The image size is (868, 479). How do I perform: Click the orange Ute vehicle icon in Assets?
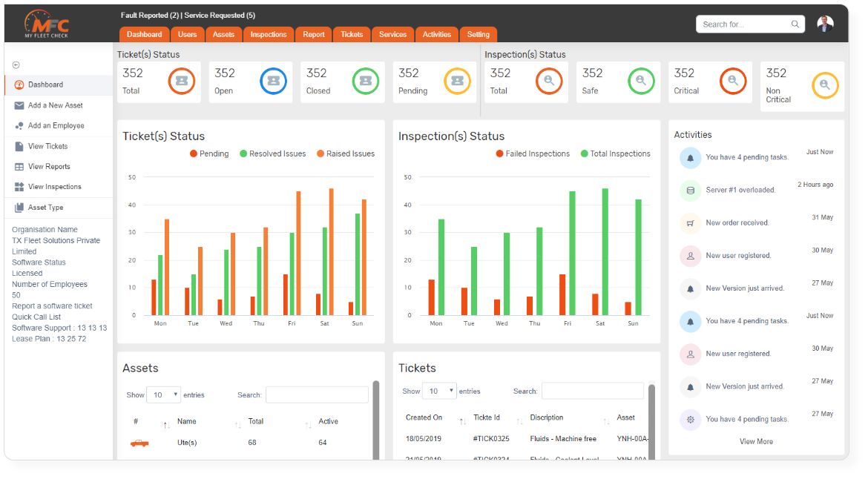(139, 443)
